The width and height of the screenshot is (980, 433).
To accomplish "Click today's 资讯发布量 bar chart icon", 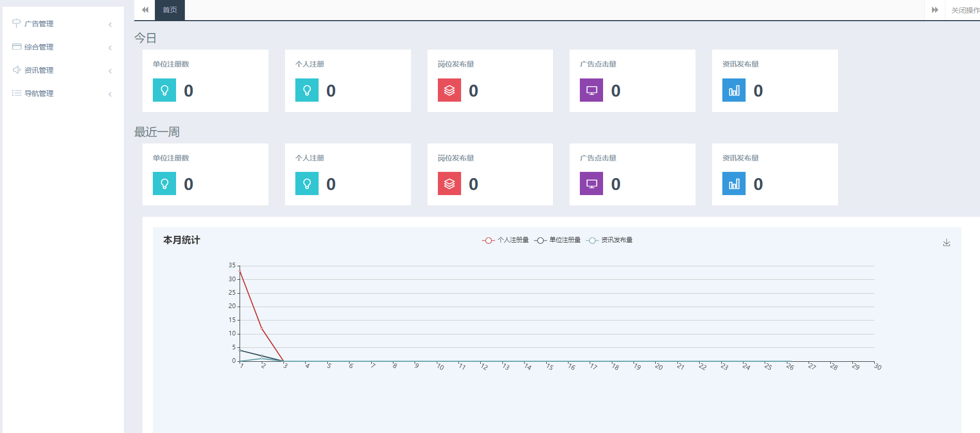I will coord(734,90).
